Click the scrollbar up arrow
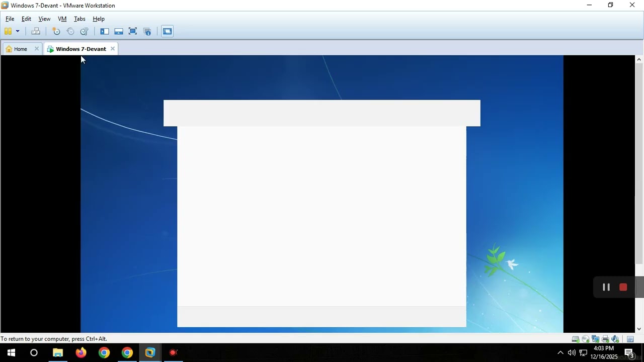 (x=639, y=59)
